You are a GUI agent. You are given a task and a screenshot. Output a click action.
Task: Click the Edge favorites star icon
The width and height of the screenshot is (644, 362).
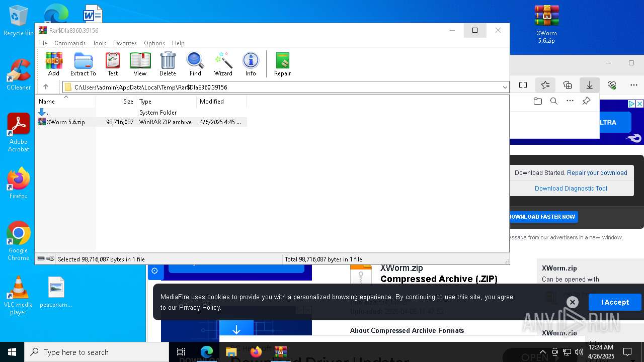(545, 85)
